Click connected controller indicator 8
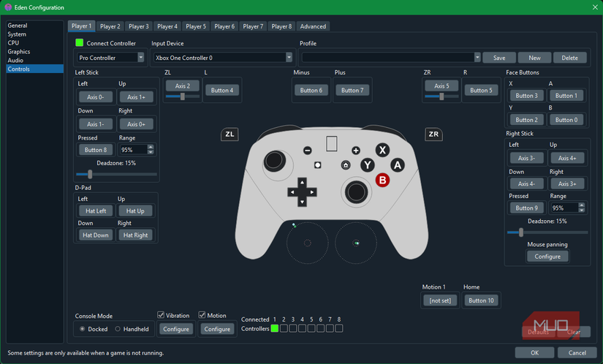The height and width of the screenshot is (364, 603). (339, 328)
